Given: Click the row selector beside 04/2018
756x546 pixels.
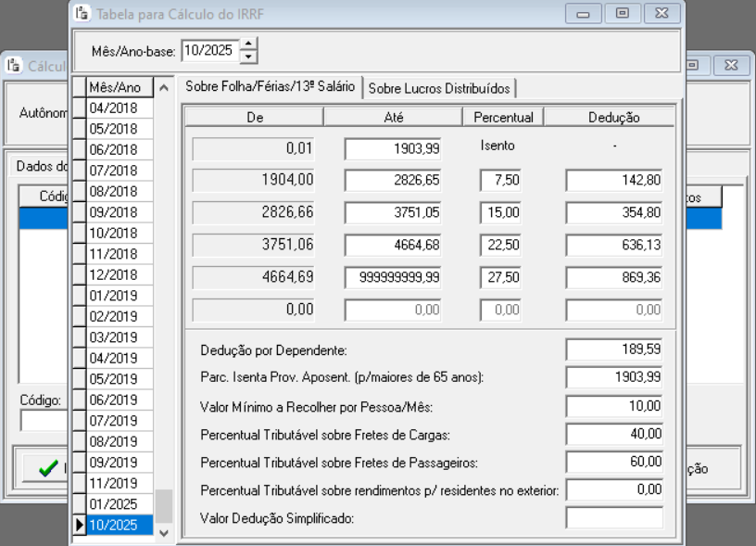Looking at the screenshot, I should point(79,108).
